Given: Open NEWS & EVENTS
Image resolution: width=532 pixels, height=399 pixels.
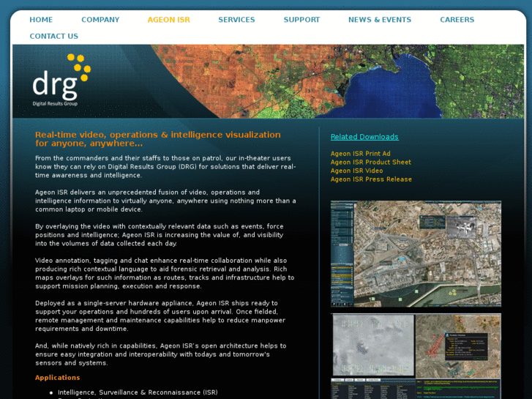Looking at the screenshot, I should pos(380,20).
